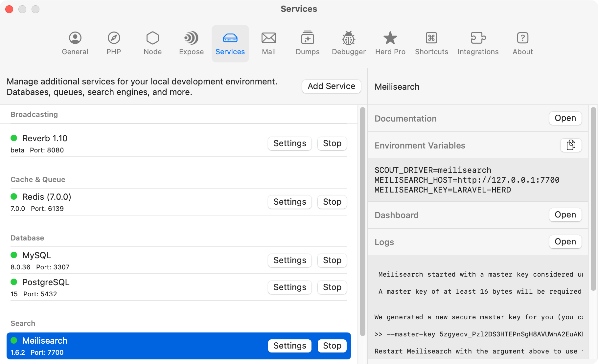
Task: Open the Debugger bug icon tab
Action: tap(349, 43)
